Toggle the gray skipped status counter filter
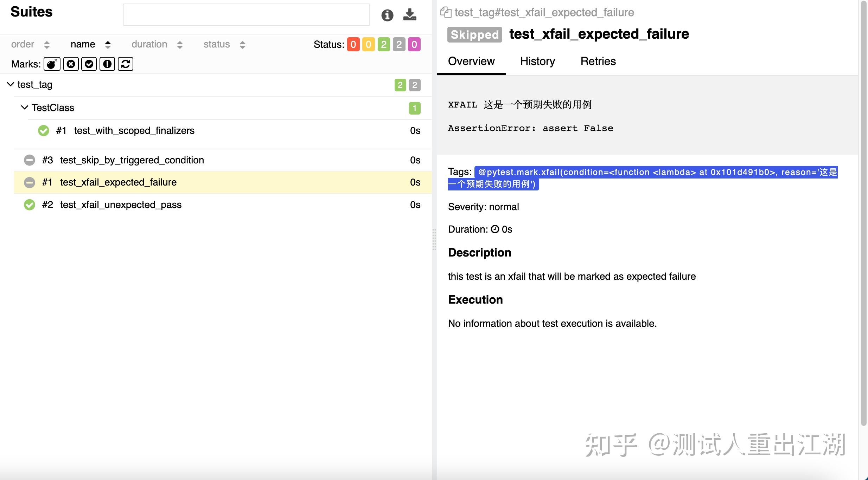 tap(399, 44)
